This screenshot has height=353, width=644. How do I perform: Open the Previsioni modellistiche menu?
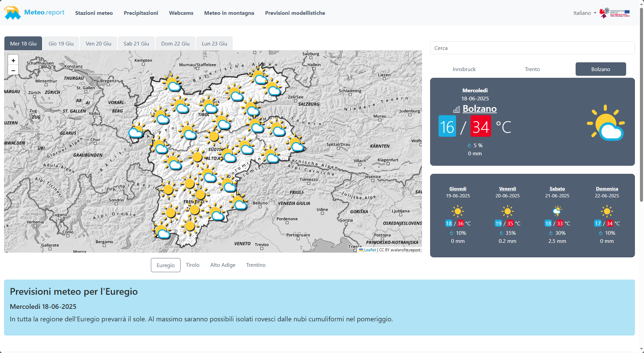(x=295, y=13)
